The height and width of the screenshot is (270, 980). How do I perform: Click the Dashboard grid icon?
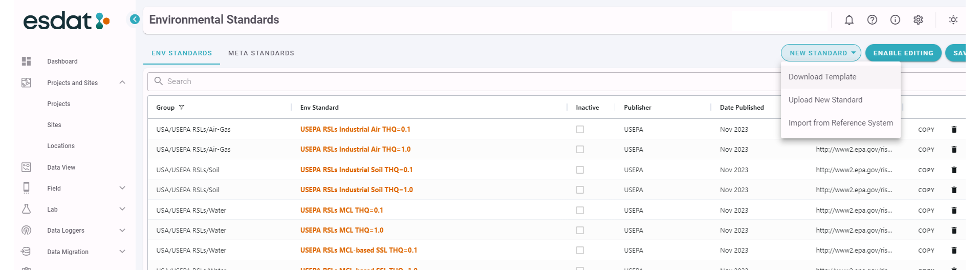27,61
